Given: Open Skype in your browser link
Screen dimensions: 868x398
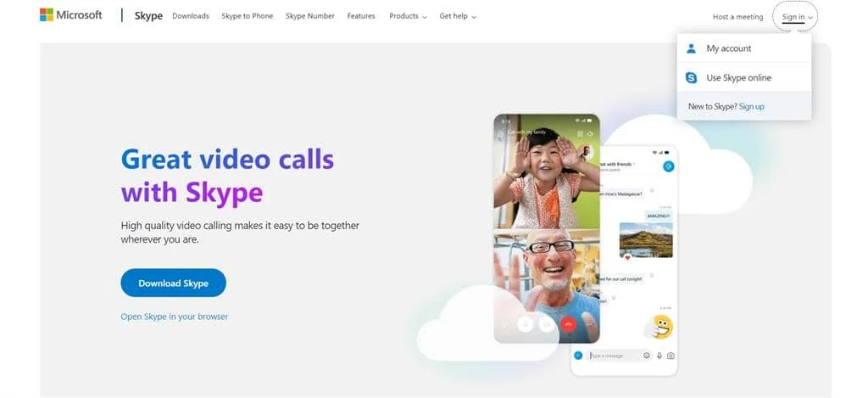Looking at the screenshot, I should [175, 317].
